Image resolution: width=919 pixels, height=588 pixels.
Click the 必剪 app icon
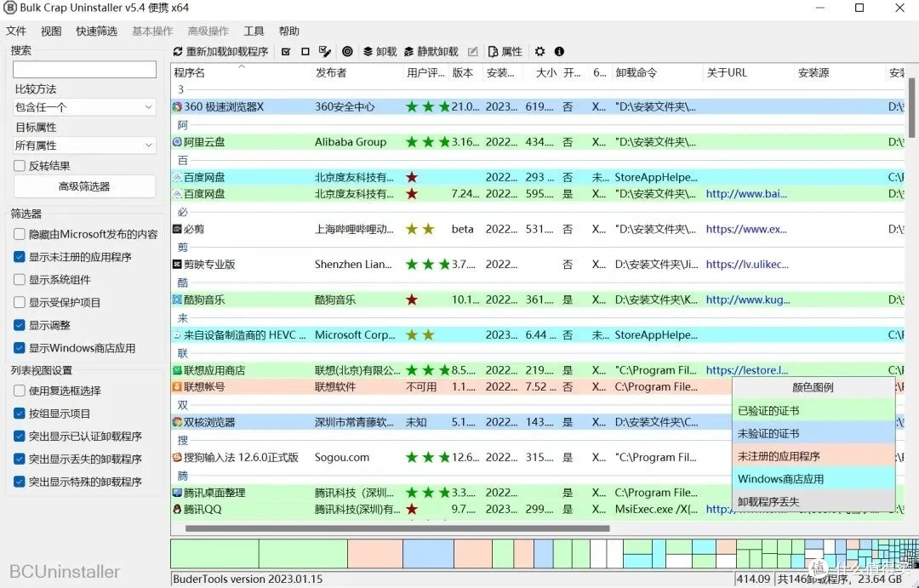click(177, 229)
